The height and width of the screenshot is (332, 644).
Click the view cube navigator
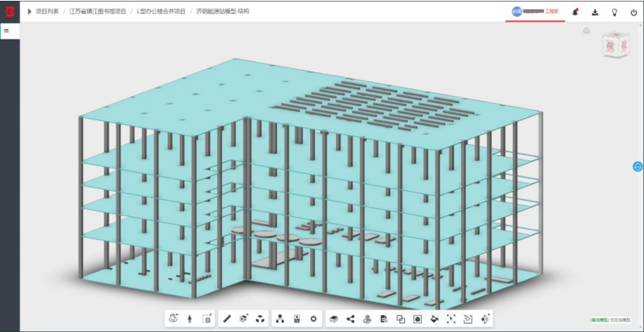615,46
